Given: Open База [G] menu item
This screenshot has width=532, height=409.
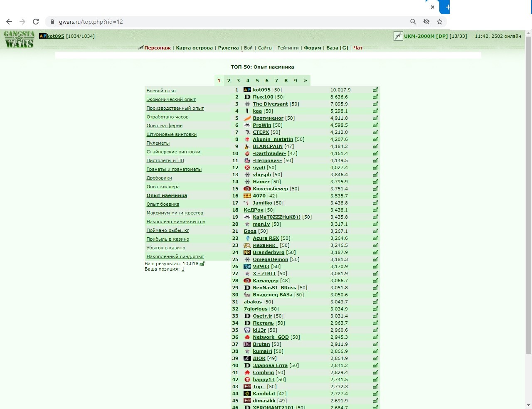Looking at the screenshot, I should [337, 48].
